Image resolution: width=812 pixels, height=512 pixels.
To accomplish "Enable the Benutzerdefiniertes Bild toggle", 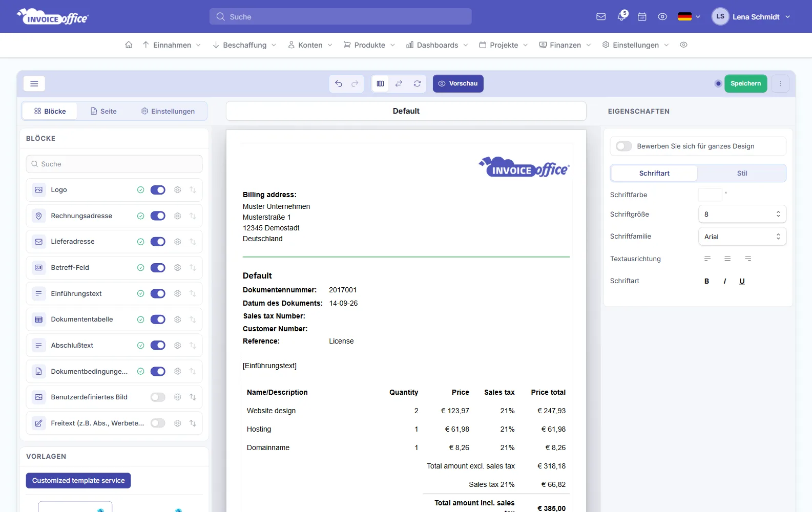I will [158, 397].
